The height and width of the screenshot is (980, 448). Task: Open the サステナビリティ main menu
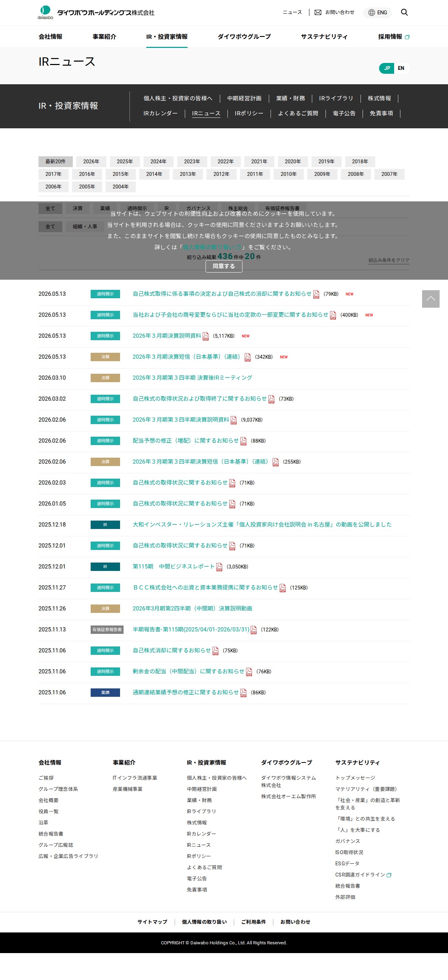[x=324, y=36]
